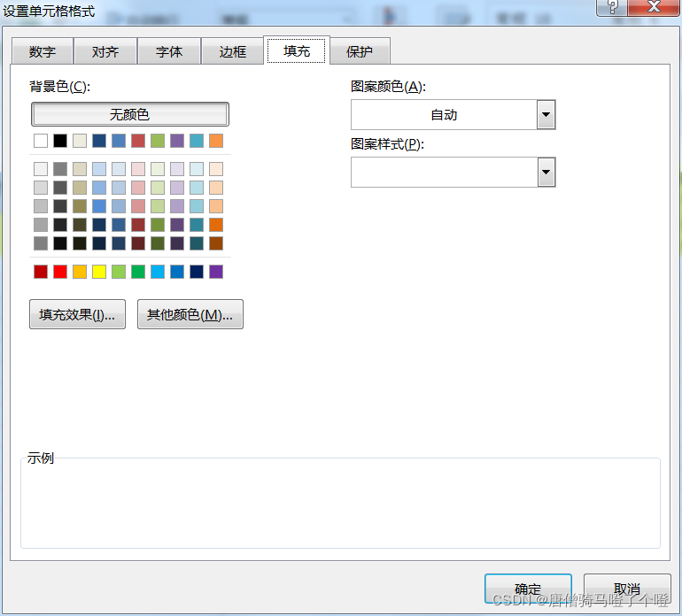Choose the darkest brown-orange shade swatch
The image size is (682, 616).
(x=216, y=243)
